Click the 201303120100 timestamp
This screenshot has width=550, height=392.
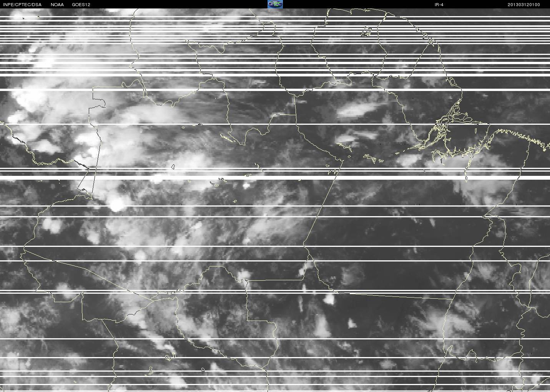pyautogui.click(x=523, y=5)
